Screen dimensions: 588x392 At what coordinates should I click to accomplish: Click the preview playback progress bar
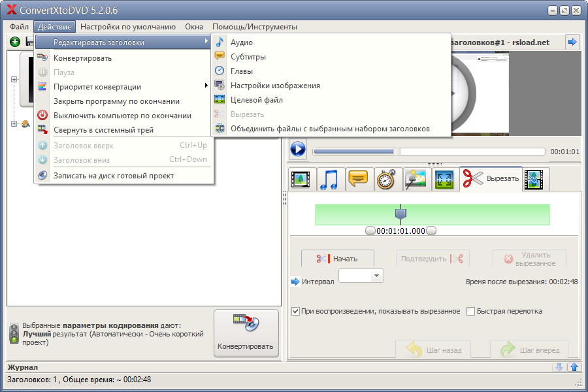tap(429, 151)
